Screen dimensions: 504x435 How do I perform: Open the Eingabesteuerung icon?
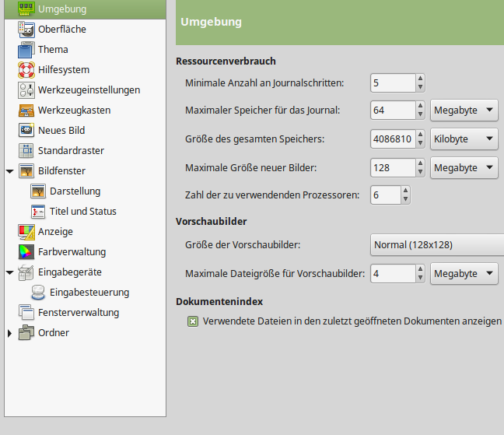[x=38, y=293]
